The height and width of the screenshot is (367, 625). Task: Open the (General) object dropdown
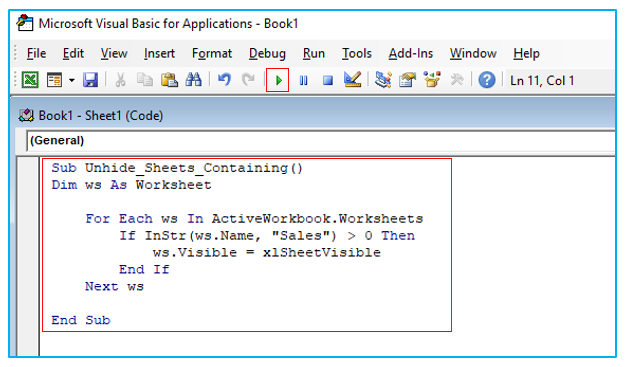coord(320,141)
